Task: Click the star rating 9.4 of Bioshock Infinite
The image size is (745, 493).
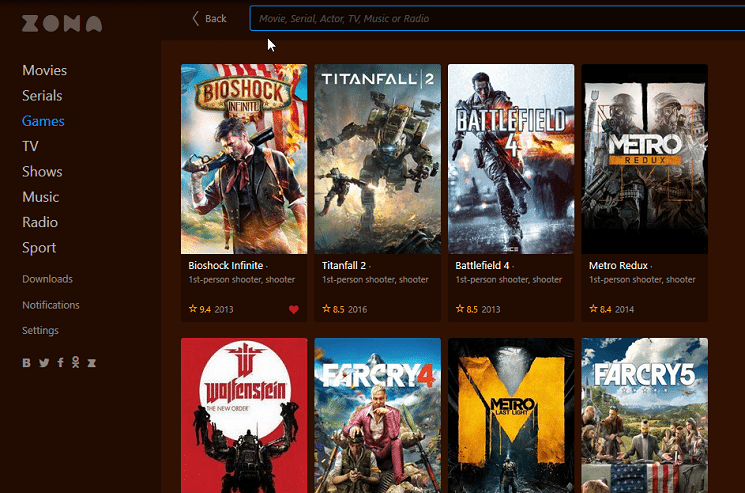Action: point(200,309)
